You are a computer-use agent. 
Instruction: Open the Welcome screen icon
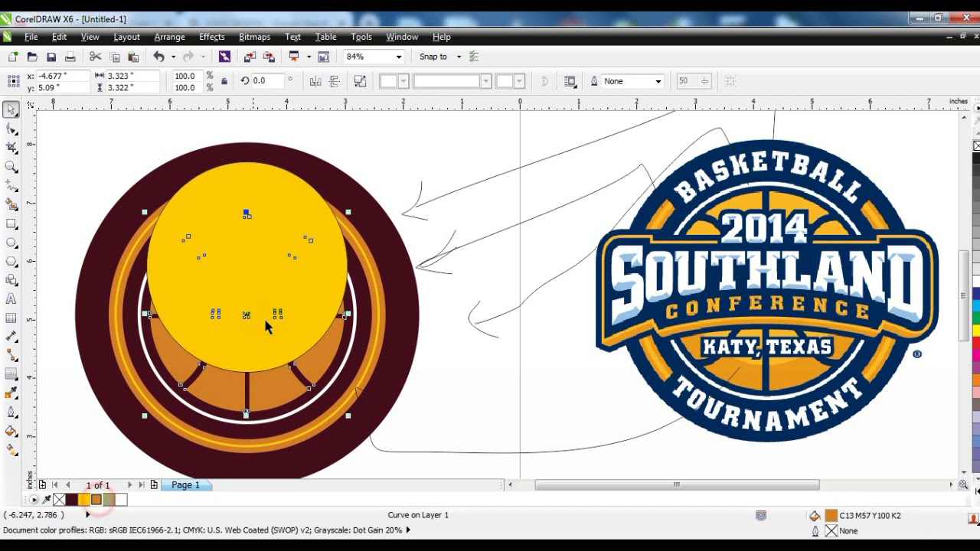[x=324, y=57]
